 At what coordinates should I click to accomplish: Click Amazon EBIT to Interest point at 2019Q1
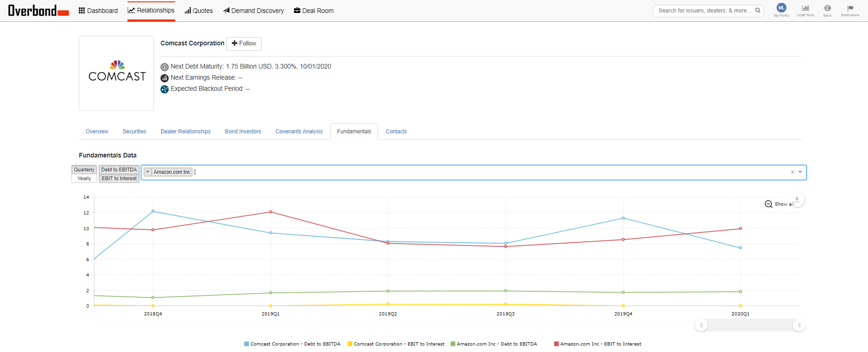[271, 212]
